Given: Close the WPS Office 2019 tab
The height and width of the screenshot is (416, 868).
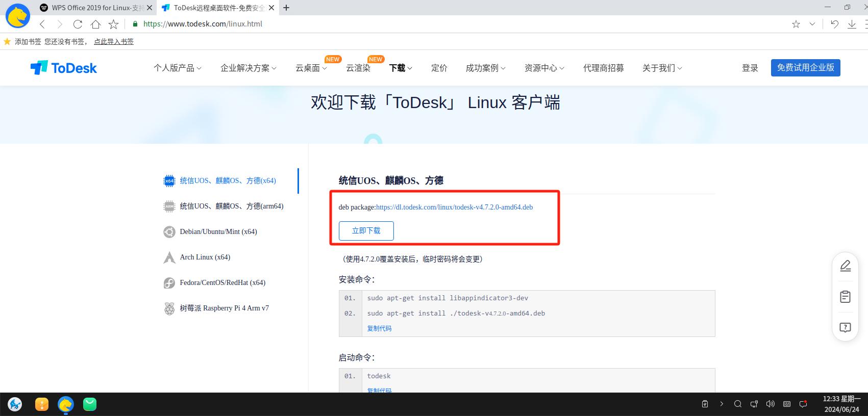Looking at the screenshot, I should point(150,8).
